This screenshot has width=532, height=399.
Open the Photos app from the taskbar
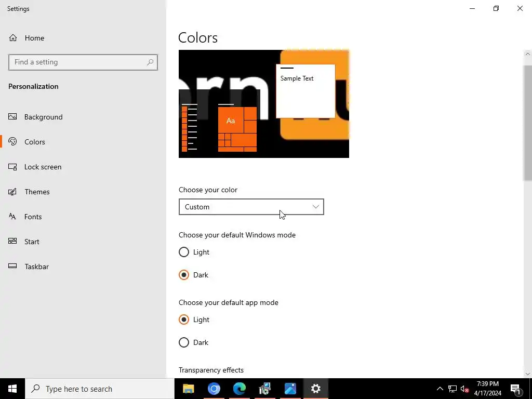pos(290,389)
